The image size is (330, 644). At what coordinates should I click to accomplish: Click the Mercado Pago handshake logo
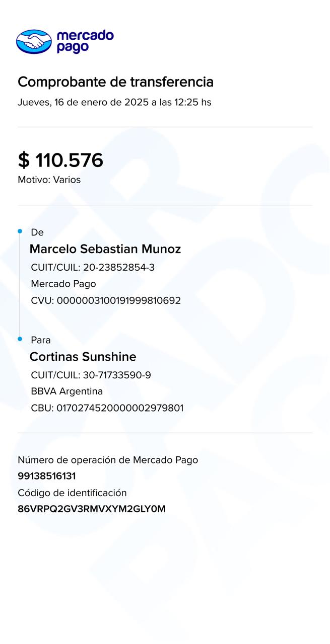click(x=34, y=41)
